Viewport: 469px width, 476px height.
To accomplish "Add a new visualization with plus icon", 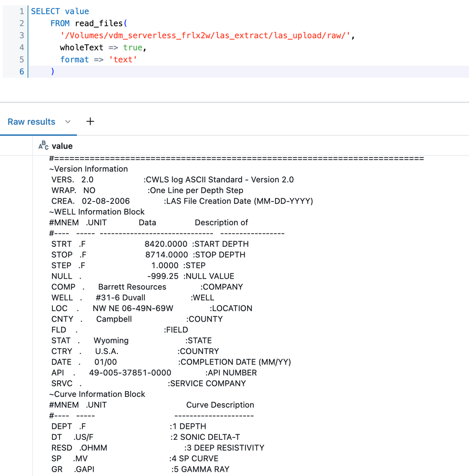I will 90,122.
